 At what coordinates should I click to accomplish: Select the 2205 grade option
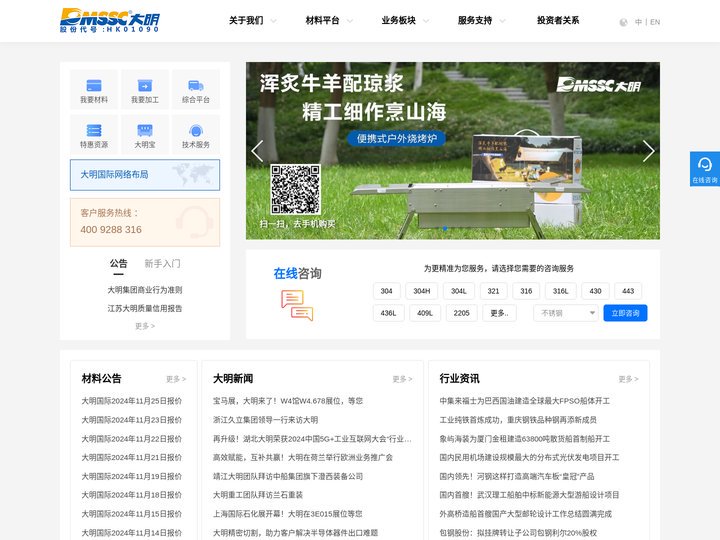[x=461, y=313]
